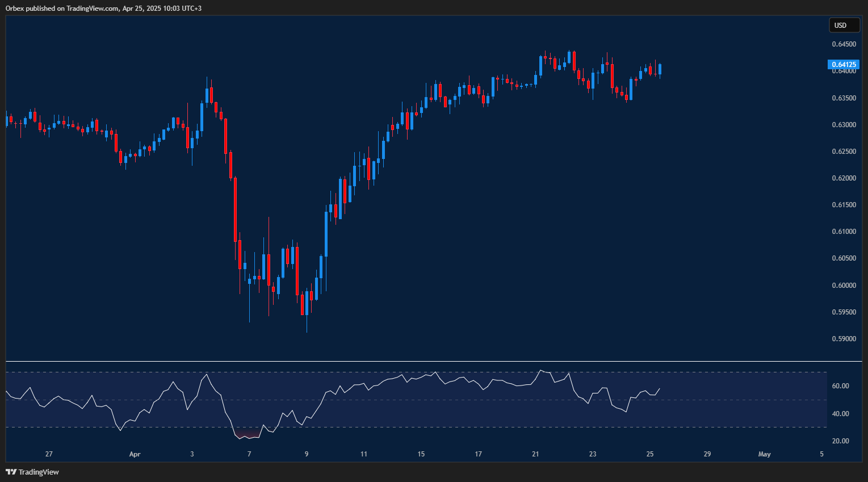Click the dashed RSI overbought line

coord(397,371)
